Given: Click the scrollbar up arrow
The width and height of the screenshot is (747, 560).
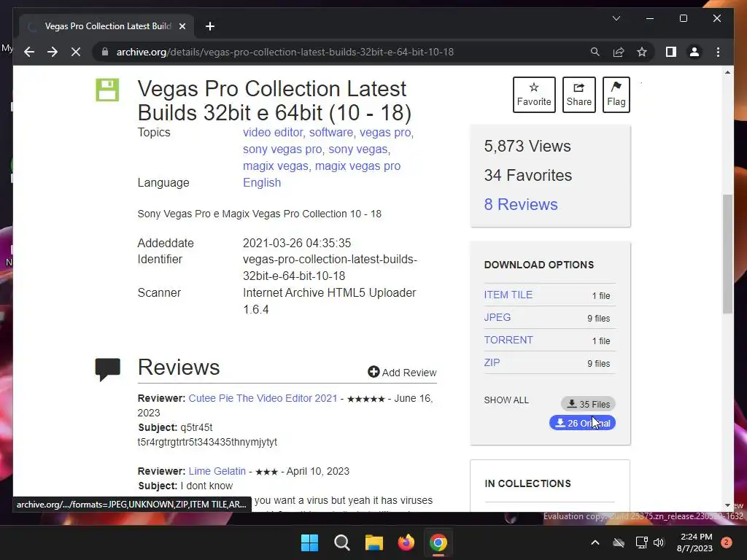Looking at the screenshot, I should (727, 72).
